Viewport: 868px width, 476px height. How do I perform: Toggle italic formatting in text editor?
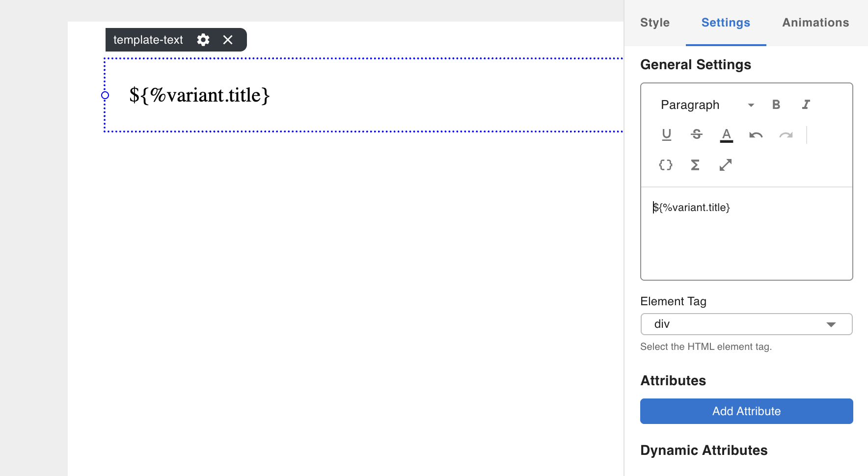[x=806, y=105]
